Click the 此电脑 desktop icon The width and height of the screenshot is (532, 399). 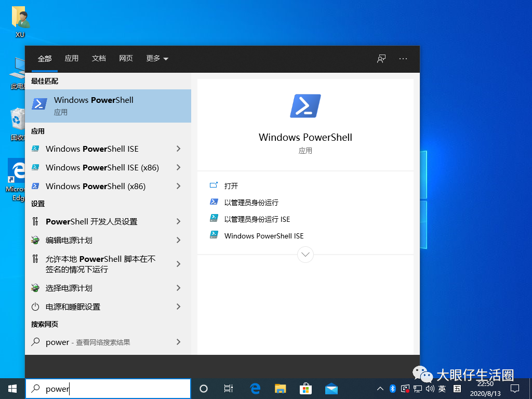point(17,73)
